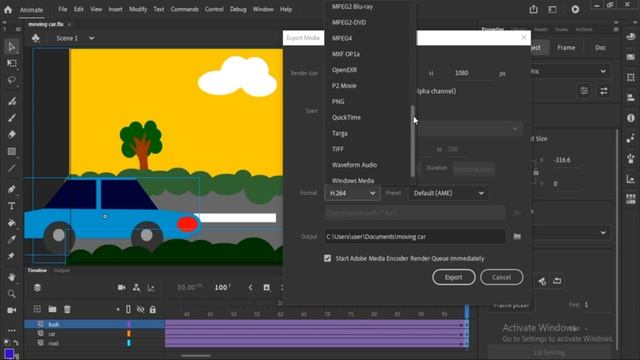Click the Export button
This screenshot has height=360, width=640.
pos(453,277)
